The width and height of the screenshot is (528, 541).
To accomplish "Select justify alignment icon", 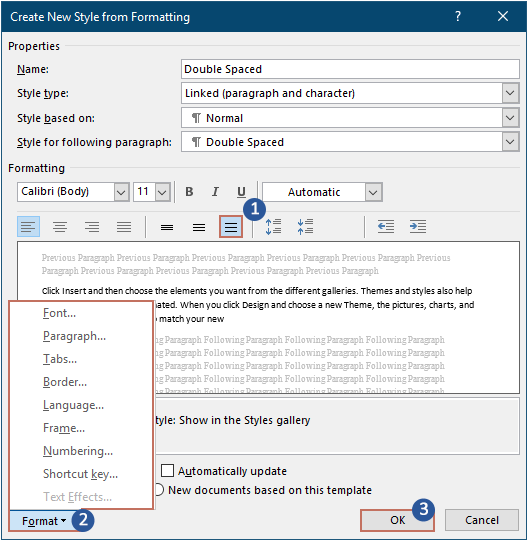I will coord(124,227).
